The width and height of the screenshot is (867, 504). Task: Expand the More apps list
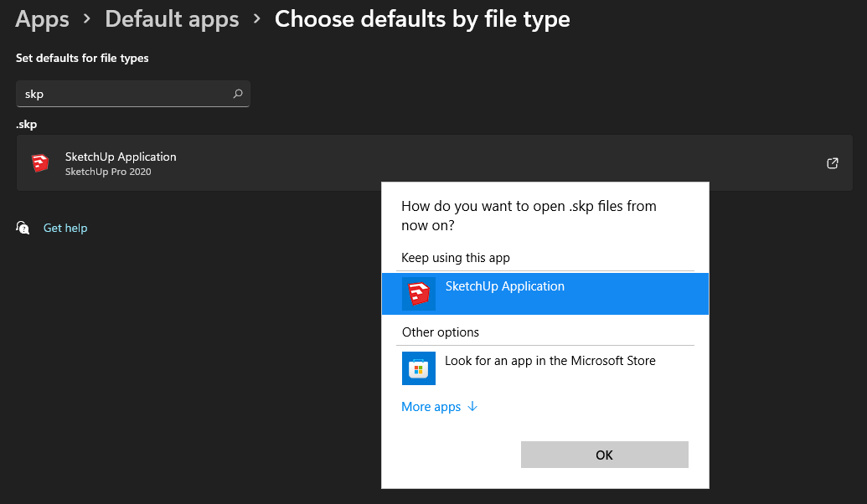(431, 407)
